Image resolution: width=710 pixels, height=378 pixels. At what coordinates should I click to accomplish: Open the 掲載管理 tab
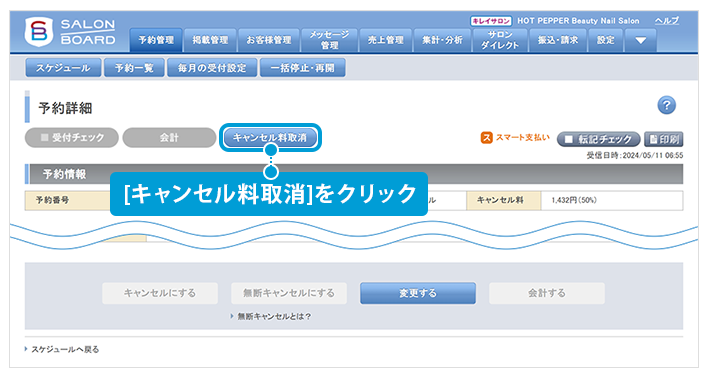click(x=210, y=40)
